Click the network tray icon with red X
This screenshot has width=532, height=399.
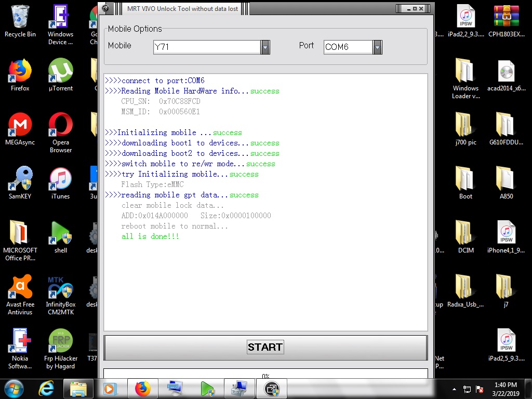point(480,389)
